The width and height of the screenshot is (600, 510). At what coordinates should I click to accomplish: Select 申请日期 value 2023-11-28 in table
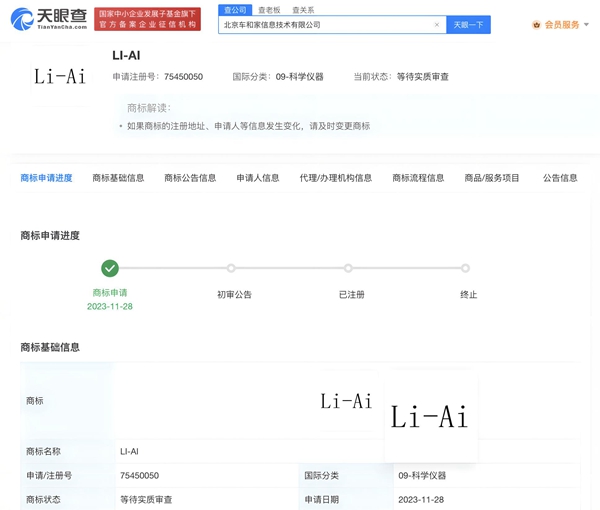pos(421,499)
